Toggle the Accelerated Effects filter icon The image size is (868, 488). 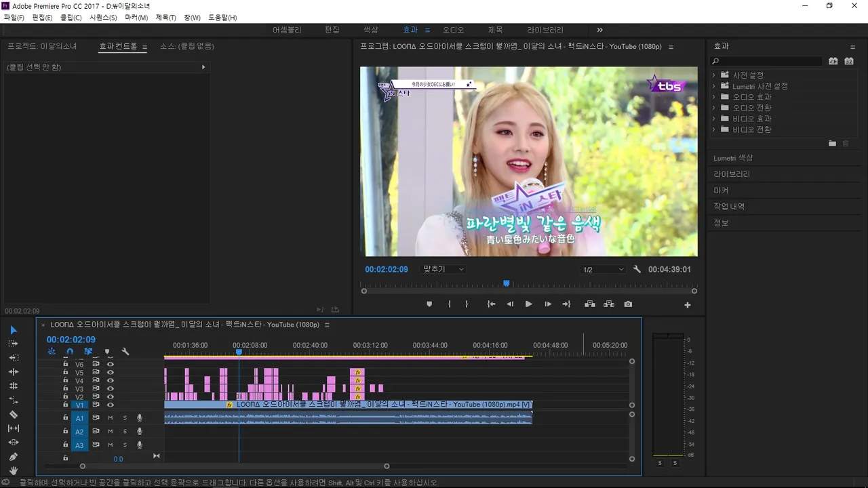click(x=833, y=61)
